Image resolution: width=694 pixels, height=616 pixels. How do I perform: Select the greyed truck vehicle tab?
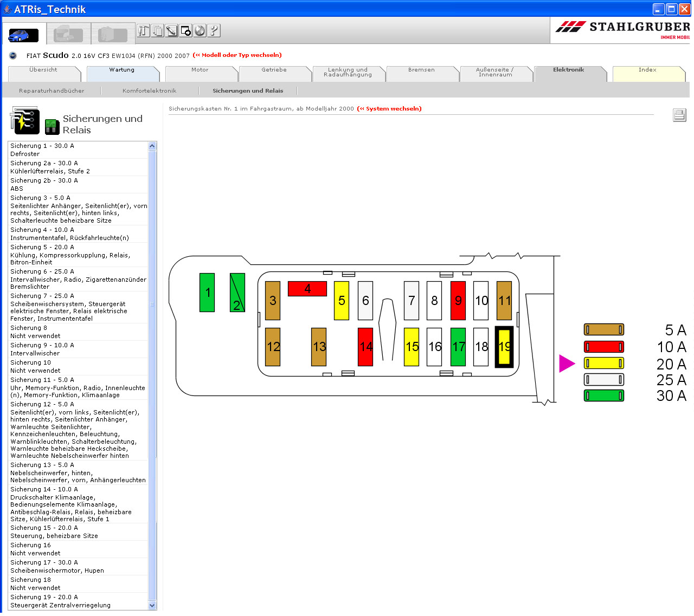(68, 35)
